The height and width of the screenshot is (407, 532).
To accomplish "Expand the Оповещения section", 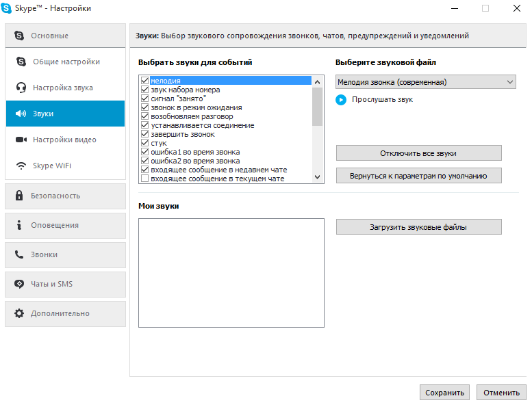I will click(x=65, y=225).
